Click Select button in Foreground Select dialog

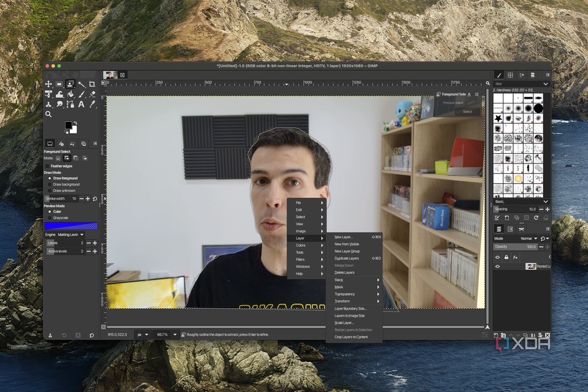point(467,112)
